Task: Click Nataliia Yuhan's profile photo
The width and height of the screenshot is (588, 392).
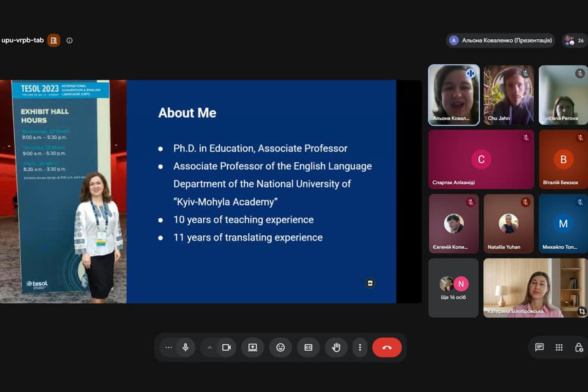Action: [x=508, y=223]
